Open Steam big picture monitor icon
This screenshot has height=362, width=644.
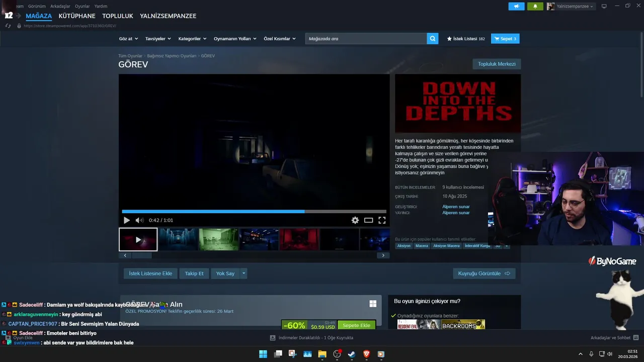604,7
